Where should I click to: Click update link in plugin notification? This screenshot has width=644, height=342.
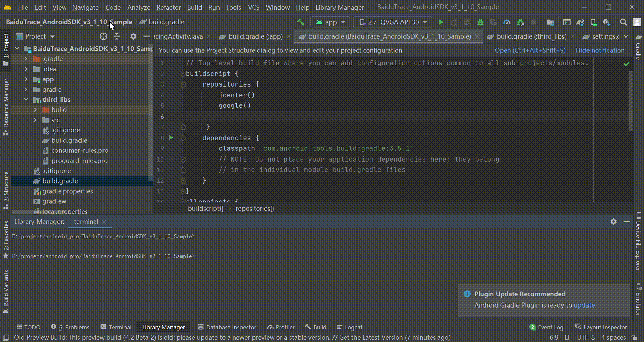[x=584, y=305]
